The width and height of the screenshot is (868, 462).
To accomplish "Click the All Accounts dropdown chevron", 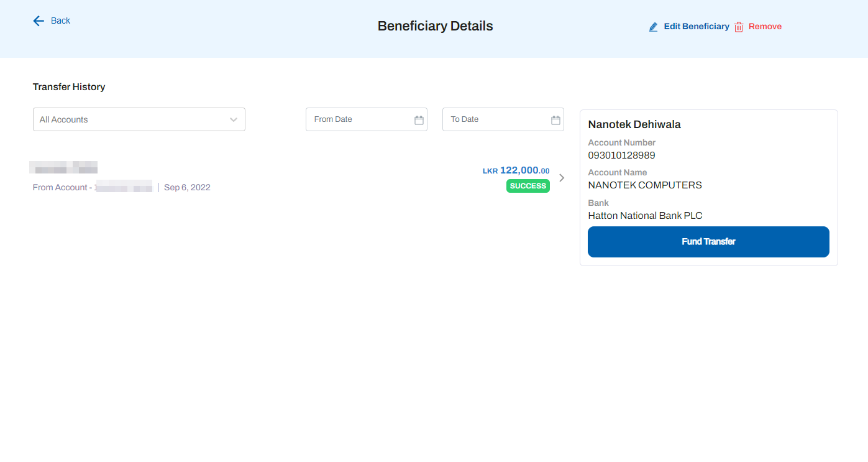I will (234, 119).
